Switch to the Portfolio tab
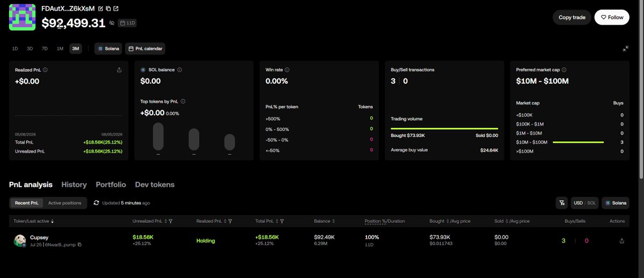Screen dimensions: 644x278 click(x=111, y=185)
